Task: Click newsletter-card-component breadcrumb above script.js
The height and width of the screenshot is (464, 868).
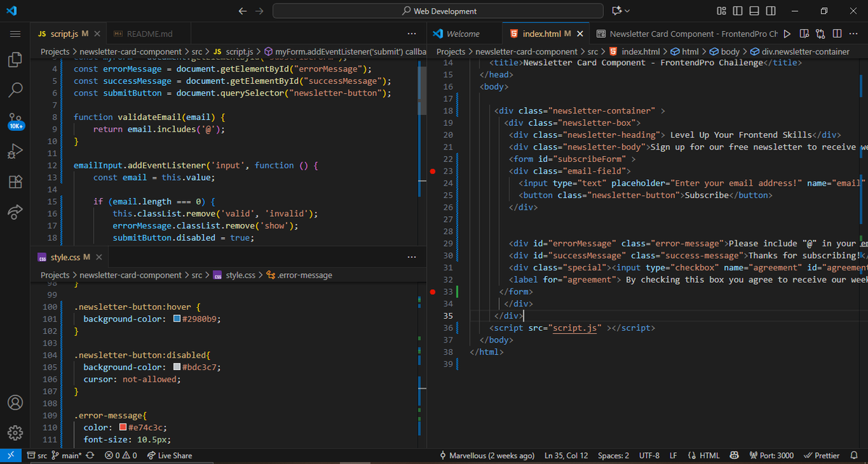Action: click(x=130, y=51)
